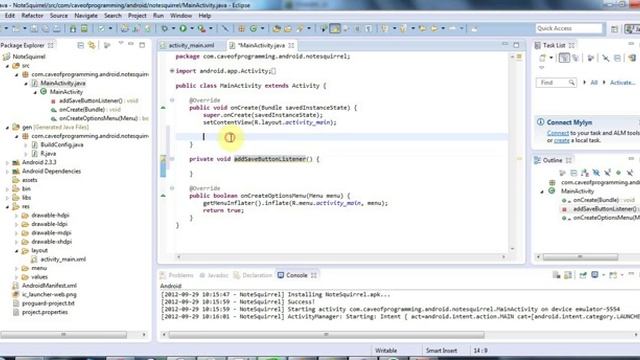Click Display Selected Console monitor icon

pyautogui.click(x=595, y=275)
